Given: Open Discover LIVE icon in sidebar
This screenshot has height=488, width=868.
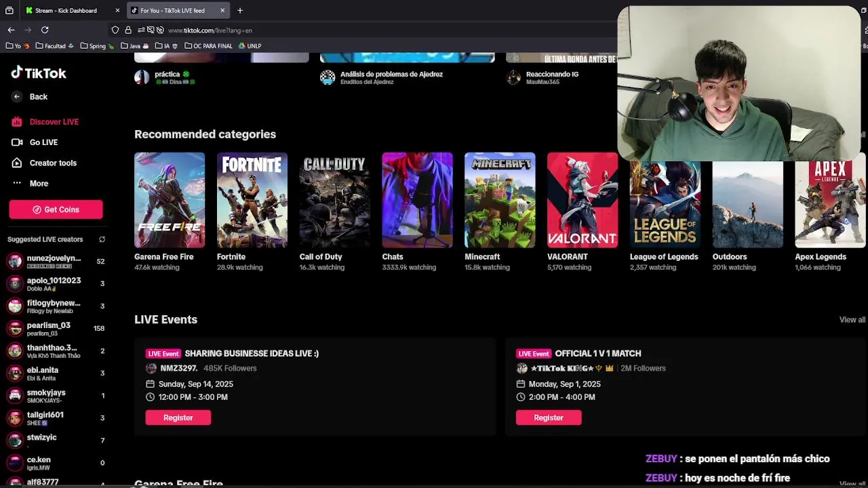Looking at the screenshot, I should [17, 122].
